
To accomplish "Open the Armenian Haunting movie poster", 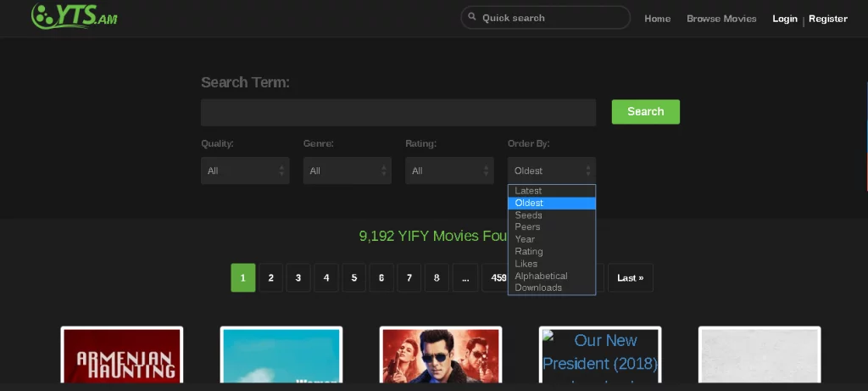I will (x=122, y=356).
